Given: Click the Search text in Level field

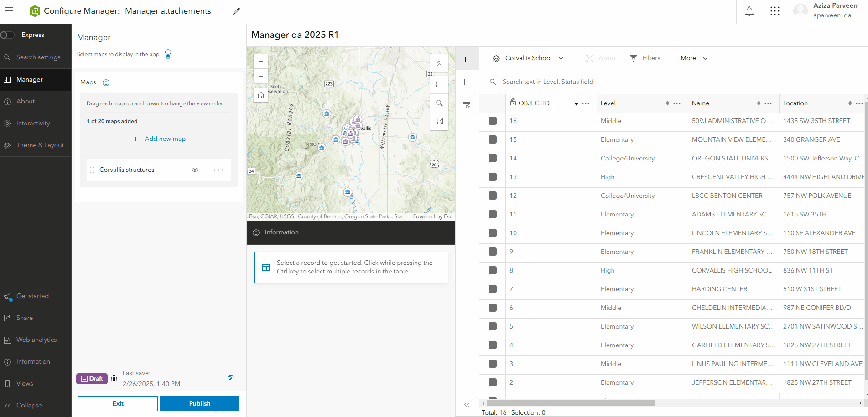Looking at the screenshot, I should pos(597,82).
